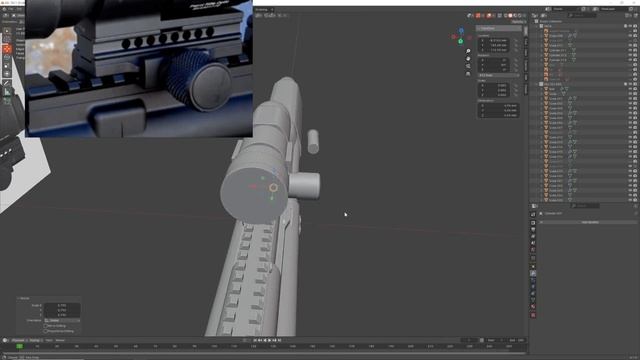Select the Rotate tool in the toolbar
Screen dimensions: 640x360
click(x=7, y=58)
